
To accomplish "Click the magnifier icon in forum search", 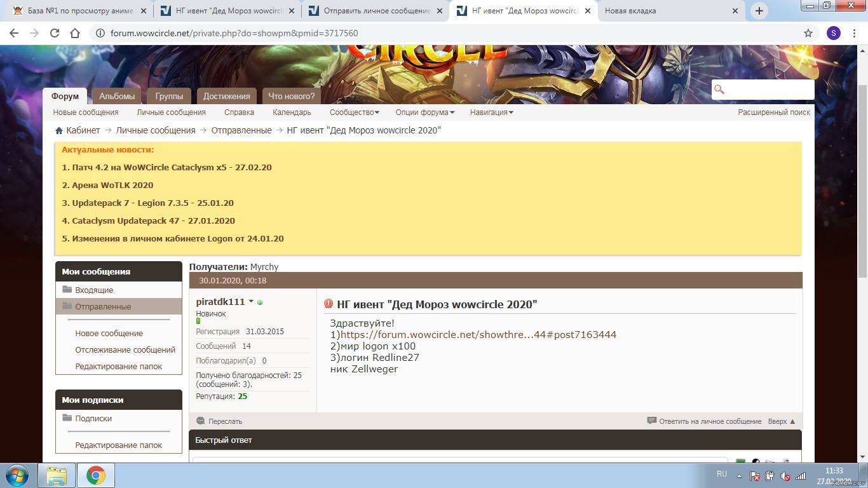I will point(719,90).
